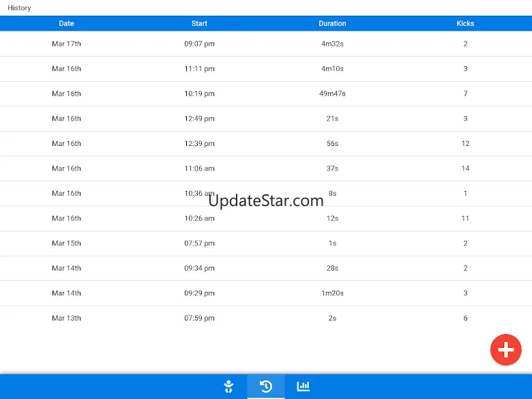The width and height of the screenshot is (532, 399).
Task: Open the baby kick counter tab
Action: (x=228, y=386)
